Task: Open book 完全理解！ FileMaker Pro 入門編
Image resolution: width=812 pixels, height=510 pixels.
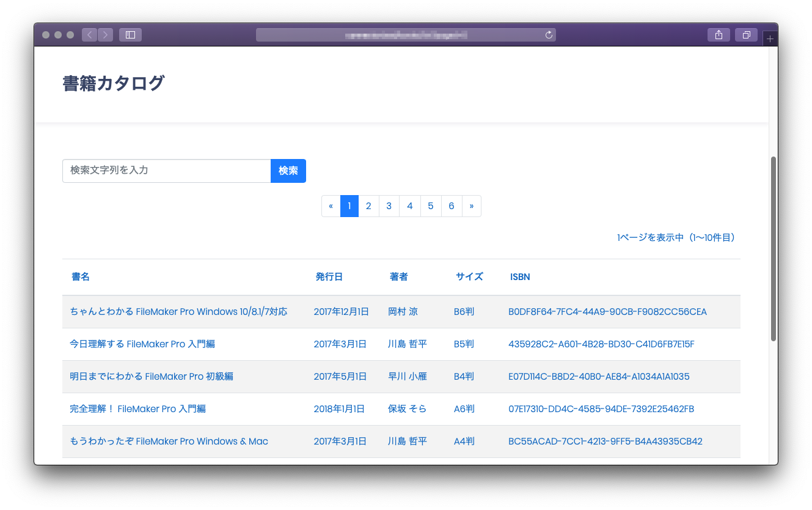Action: click(137, 409)
